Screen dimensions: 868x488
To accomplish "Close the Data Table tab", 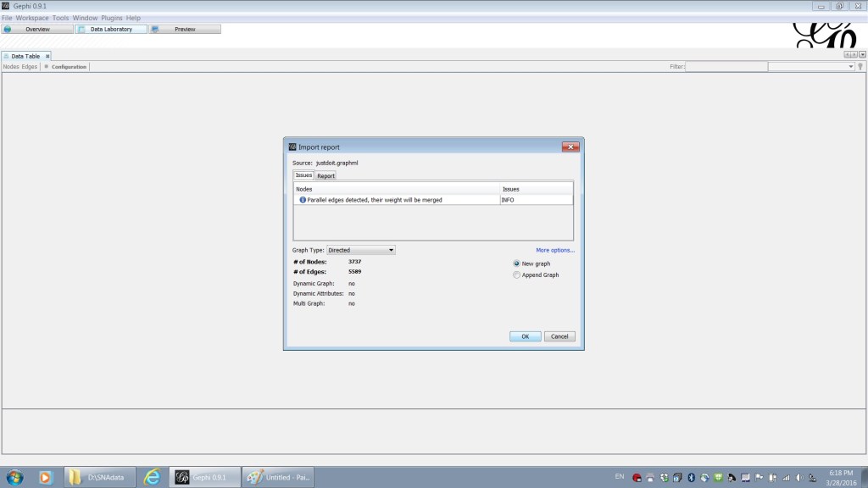I will point(47,56).
